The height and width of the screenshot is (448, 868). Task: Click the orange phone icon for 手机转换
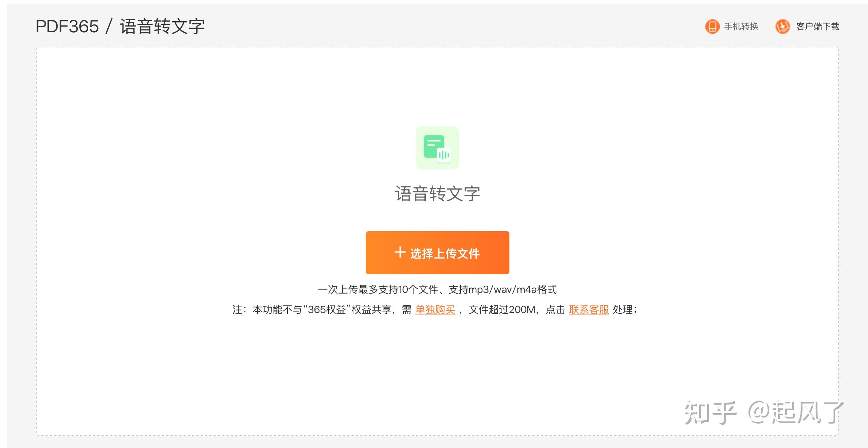(712, 27)
